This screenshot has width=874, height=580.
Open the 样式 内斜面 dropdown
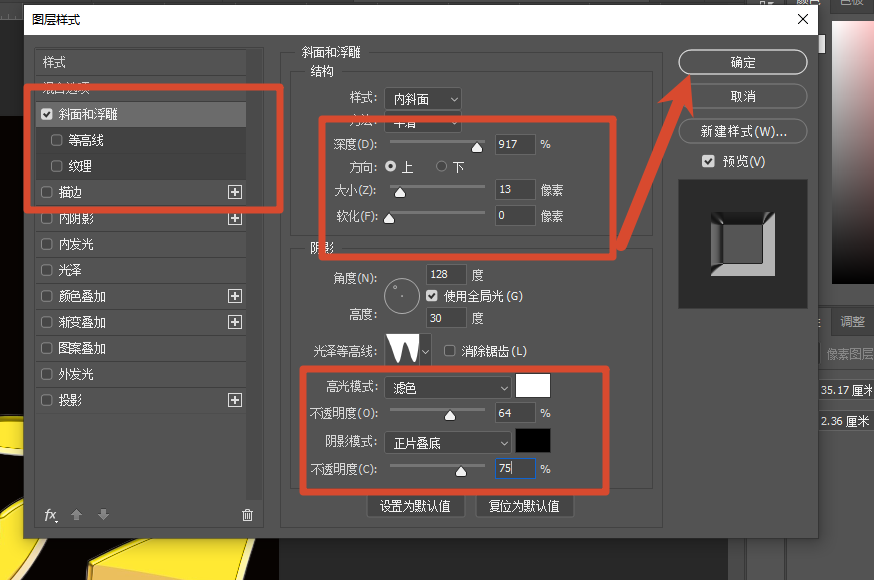[x=423, y=99]
